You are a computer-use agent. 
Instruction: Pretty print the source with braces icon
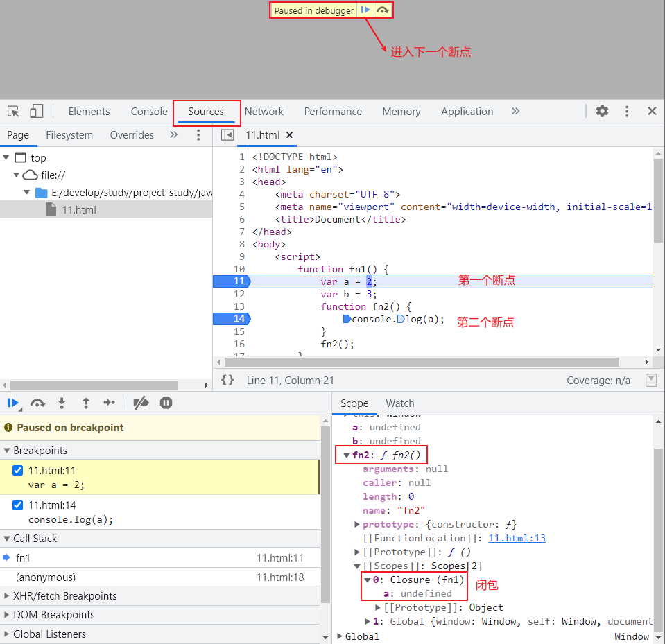tap(227, 380)
